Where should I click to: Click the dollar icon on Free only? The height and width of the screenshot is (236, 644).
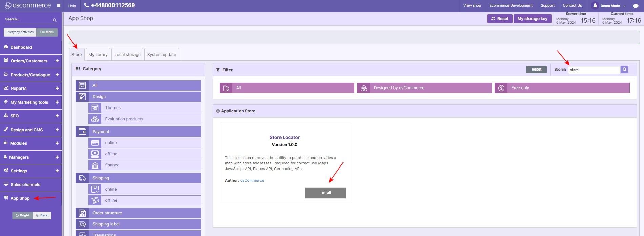(x=501, y=88)
